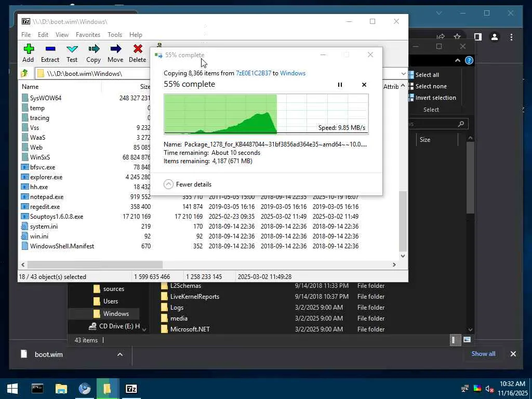532x399 pixels.
Task: Pause the file copy operation
Action: point(340,85)
